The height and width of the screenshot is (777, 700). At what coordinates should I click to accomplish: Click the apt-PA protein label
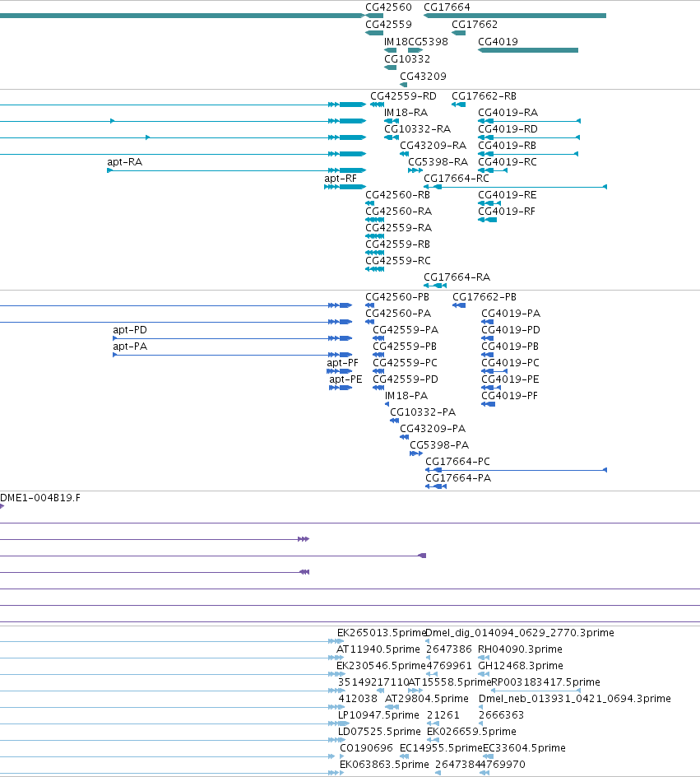click(130, 347)
